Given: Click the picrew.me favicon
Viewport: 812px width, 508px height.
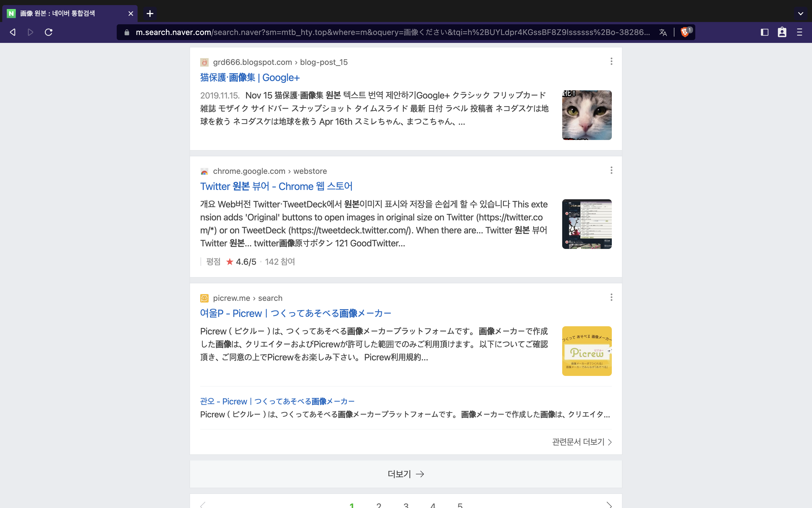Looking at the screenshot, I should click(204, 298).
